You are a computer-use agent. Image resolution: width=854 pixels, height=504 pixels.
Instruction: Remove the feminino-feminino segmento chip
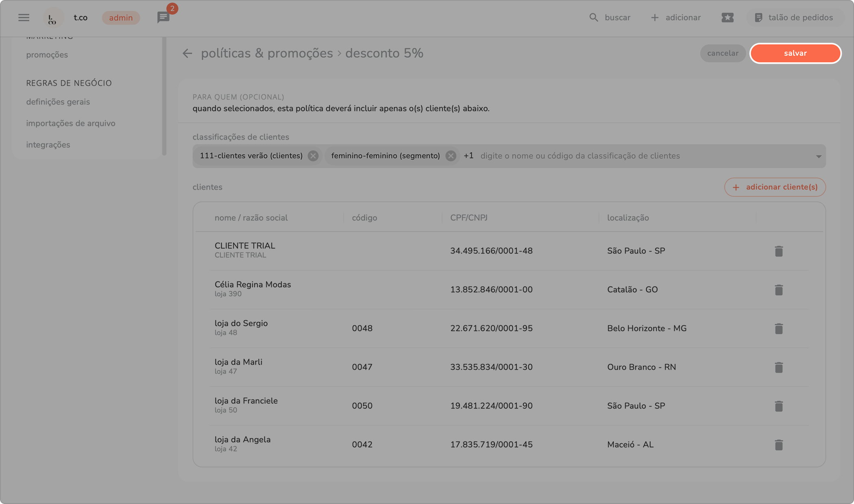click(x=451, y=156)
